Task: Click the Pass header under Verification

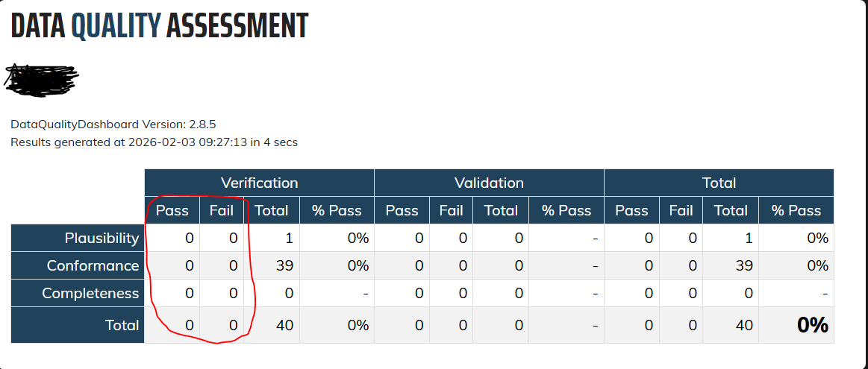Action: (x=172, y=210)
